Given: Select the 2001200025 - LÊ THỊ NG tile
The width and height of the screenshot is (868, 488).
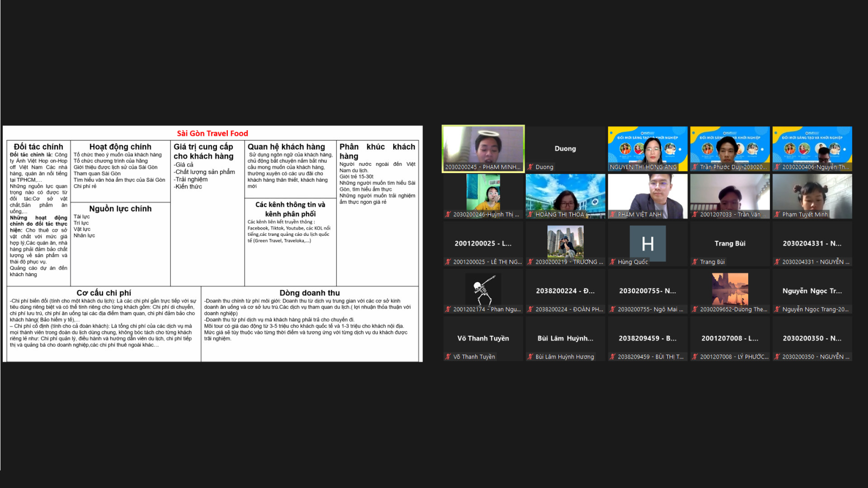Looking at the screenshot, I should click(x=483, y=243).
